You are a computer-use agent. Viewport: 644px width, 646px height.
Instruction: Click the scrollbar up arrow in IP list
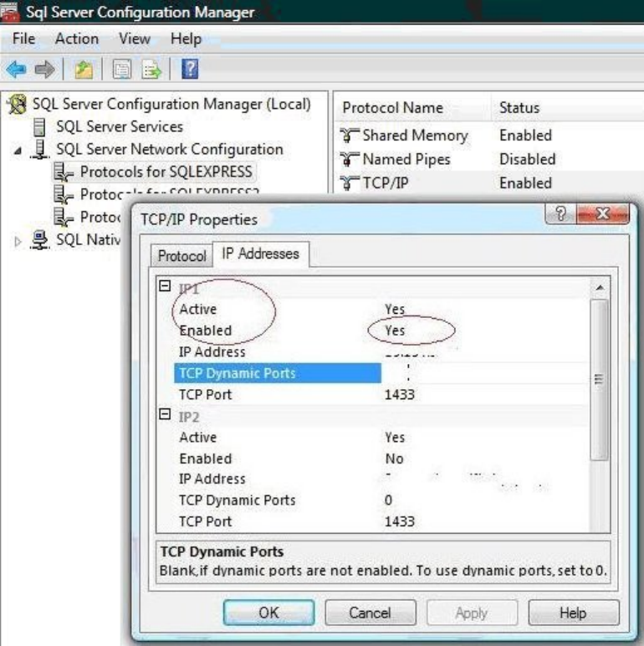click(600, 288)
